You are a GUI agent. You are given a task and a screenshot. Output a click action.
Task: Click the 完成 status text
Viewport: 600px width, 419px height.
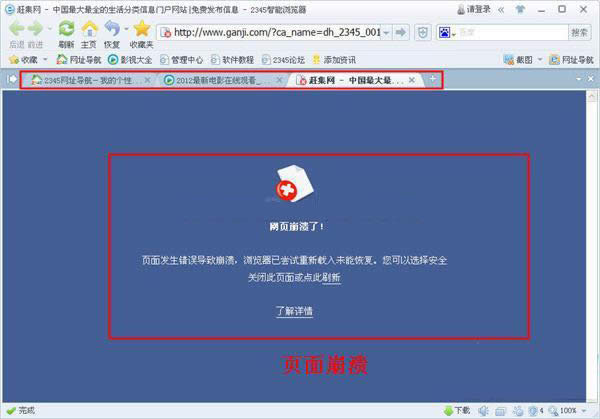pos(27,410)
